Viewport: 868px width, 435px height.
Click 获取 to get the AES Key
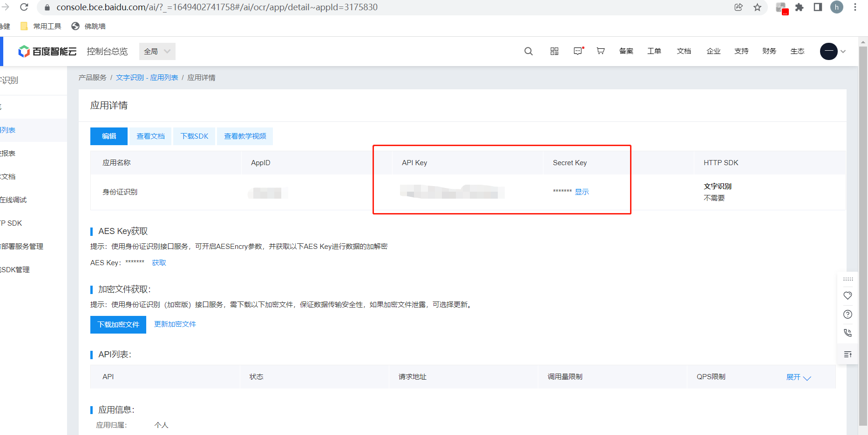click(159, 263)
